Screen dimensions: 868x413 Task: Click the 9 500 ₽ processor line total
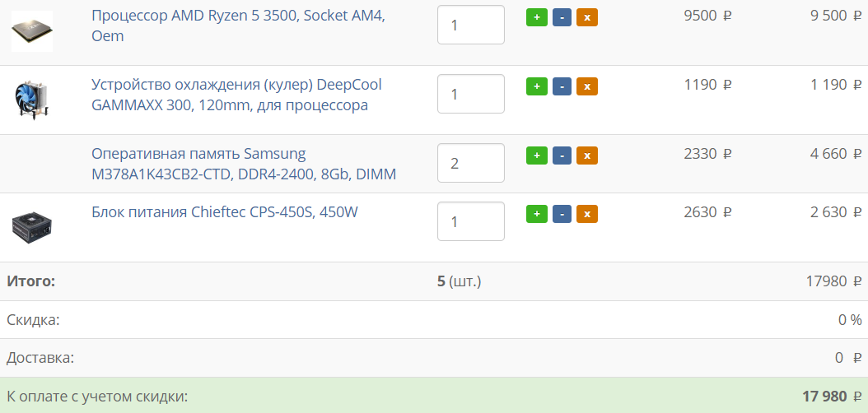[x=836, y=16]
